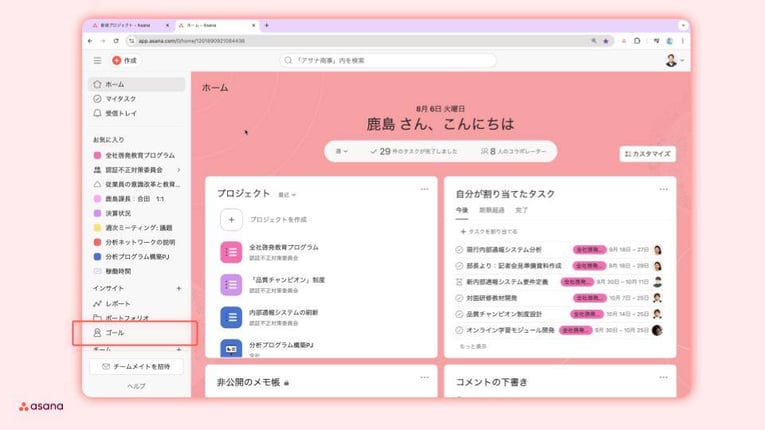
Task: Click the 29 tasks completed stat
Action: 413,151
